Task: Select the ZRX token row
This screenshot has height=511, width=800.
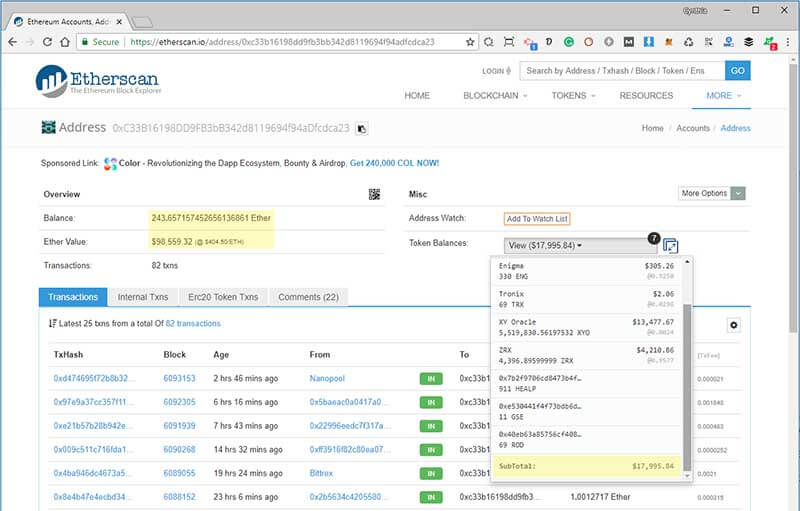Action: pos(586,355)
